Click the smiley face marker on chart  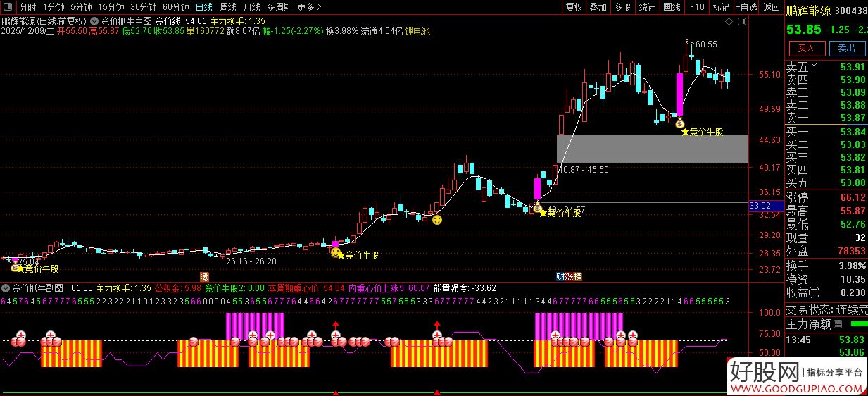coord(437,220)
